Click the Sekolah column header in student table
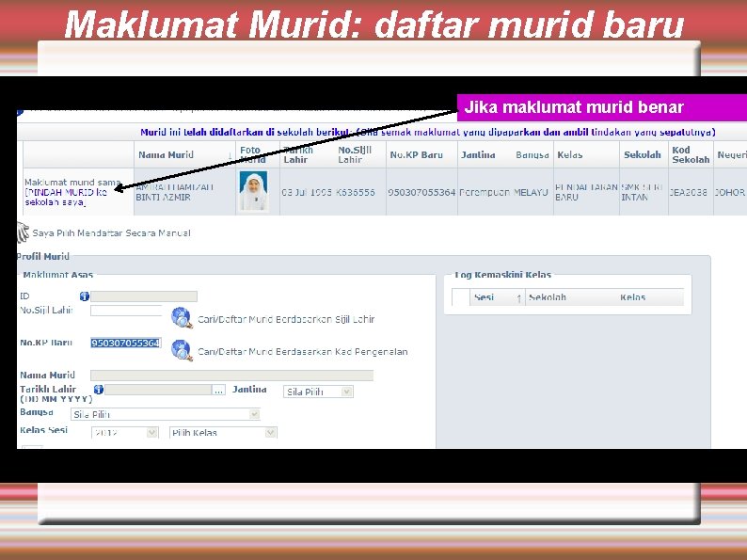This screenshot has height=560, width=747. tap(643, 155)
